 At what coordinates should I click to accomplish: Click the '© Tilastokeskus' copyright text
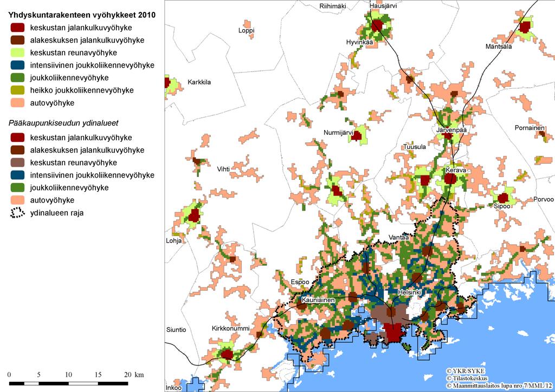point(467,378)
